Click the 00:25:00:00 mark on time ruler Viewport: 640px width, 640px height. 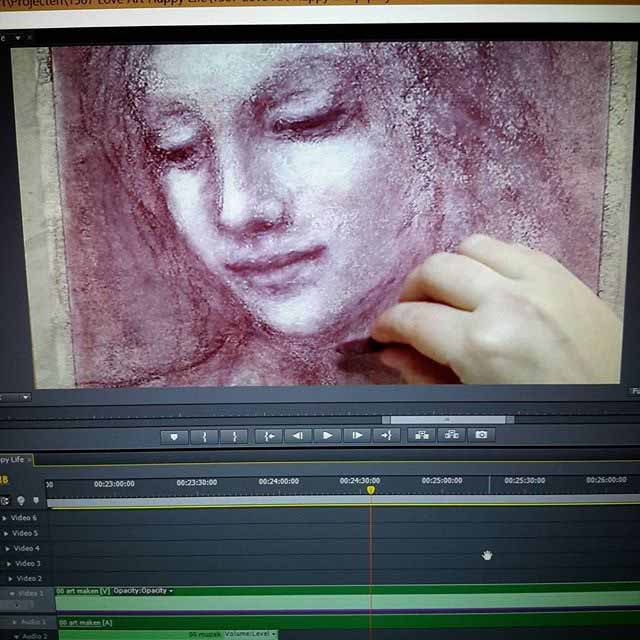[442, 481]
